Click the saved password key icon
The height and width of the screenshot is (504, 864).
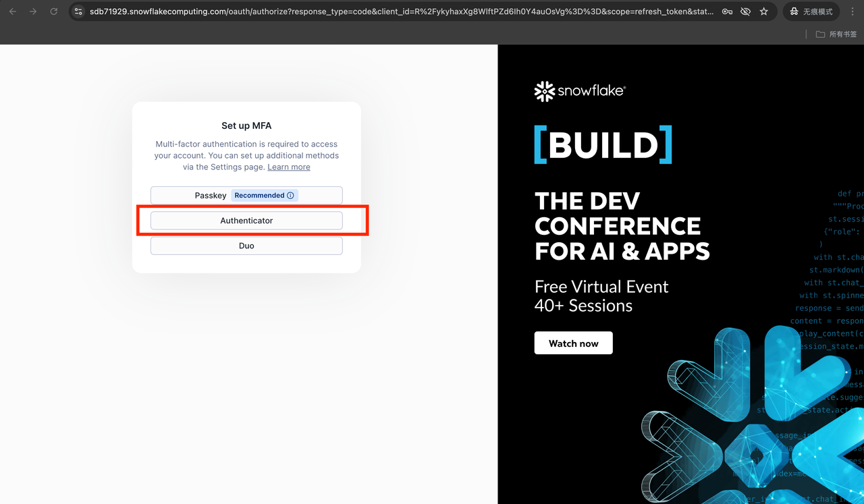point(727,11)
